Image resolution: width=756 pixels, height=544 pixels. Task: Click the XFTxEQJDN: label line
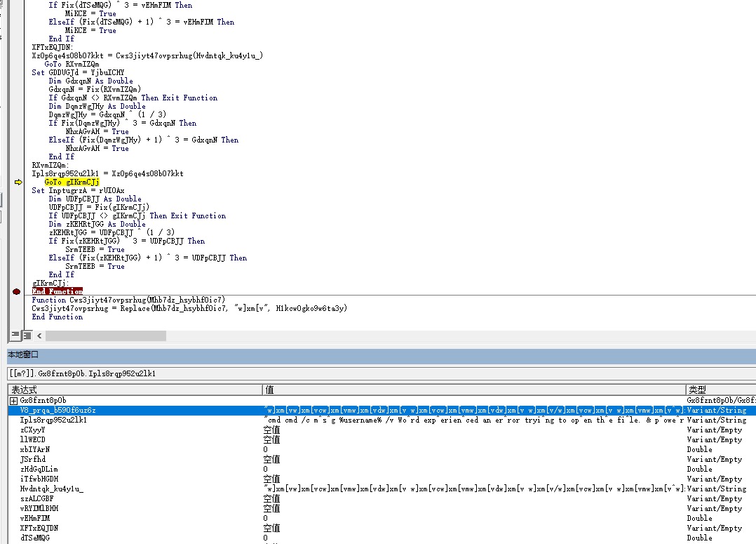(52, 47)
